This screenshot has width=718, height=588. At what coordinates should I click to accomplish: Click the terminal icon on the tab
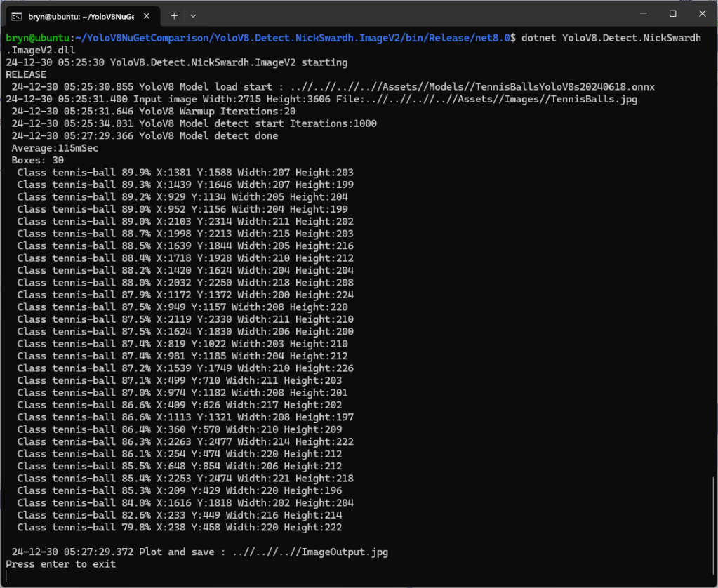click(18, 15)
